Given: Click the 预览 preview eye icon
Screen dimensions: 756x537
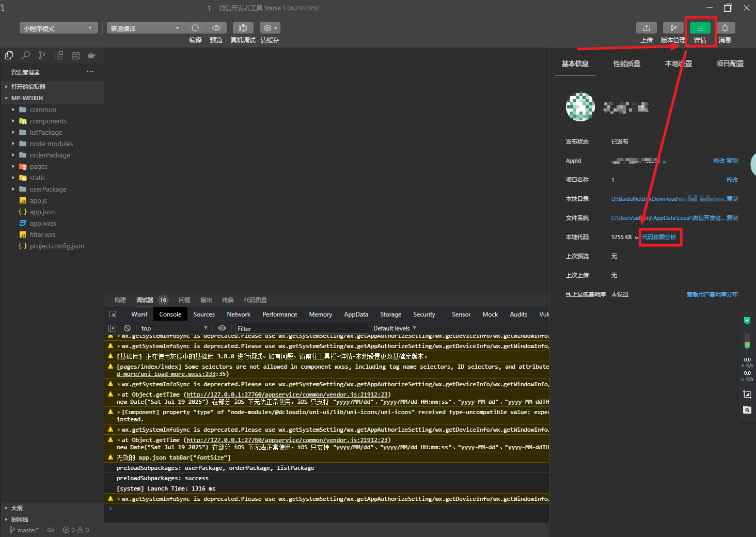Looking at the screenshot, I should coord(216,28).
